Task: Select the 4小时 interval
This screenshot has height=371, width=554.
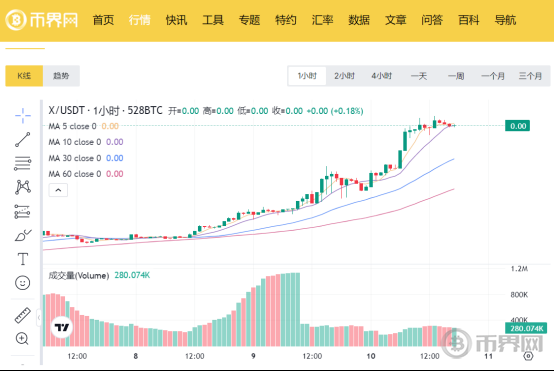Action: click(382, 76)
